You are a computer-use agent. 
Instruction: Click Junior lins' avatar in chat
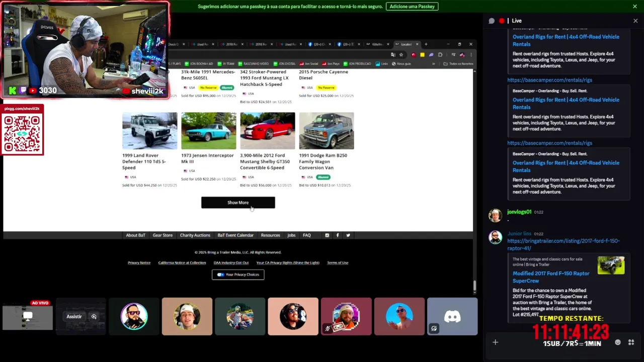496,238
